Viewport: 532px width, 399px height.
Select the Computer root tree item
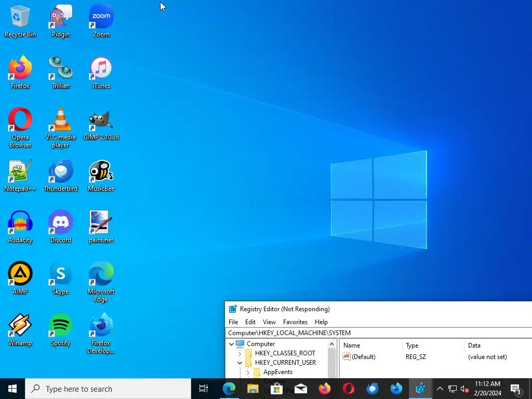pos(261,344)
